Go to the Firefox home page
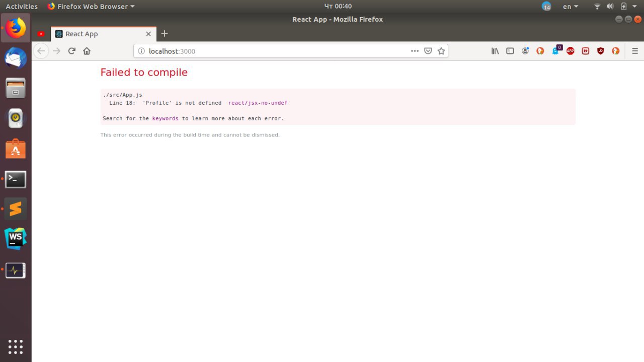 click(x=87, y=51)
